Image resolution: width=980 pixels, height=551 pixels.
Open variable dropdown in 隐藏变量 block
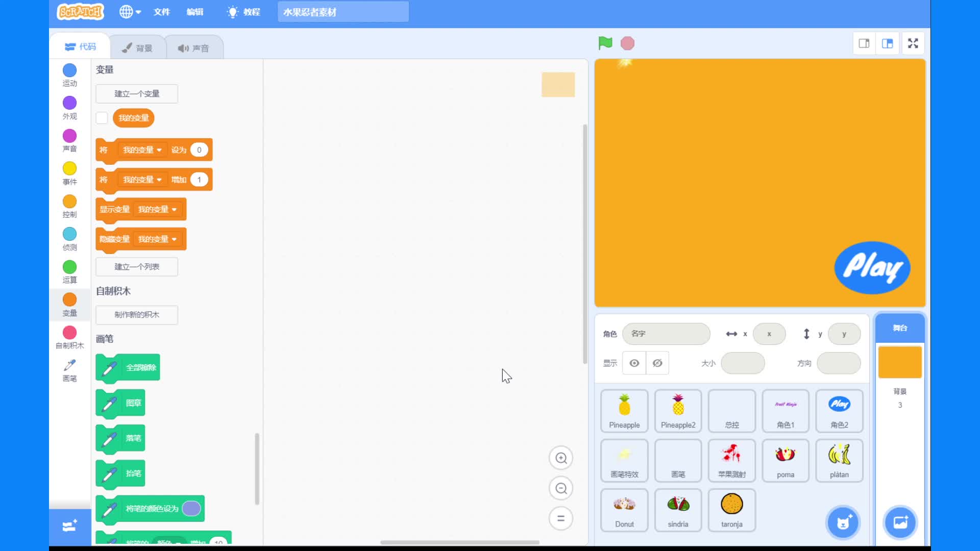pyautogui.click(x=157, y=239)
